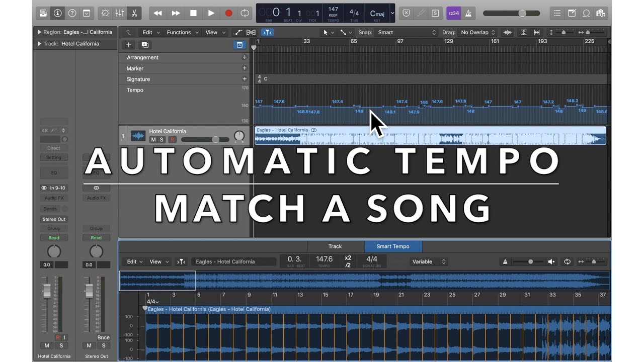The height and width of the screenshot is (362, 644).
Task: Start recording with the red Record button
Action: click(x=228, y=13)
